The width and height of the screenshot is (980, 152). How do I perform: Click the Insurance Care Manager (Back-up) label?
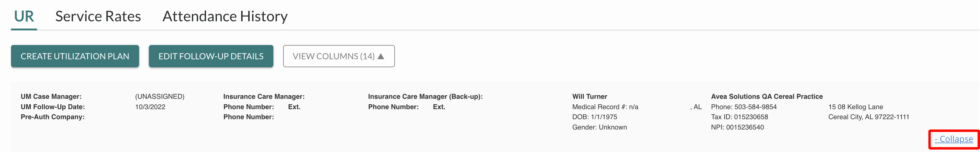point(425,97)
